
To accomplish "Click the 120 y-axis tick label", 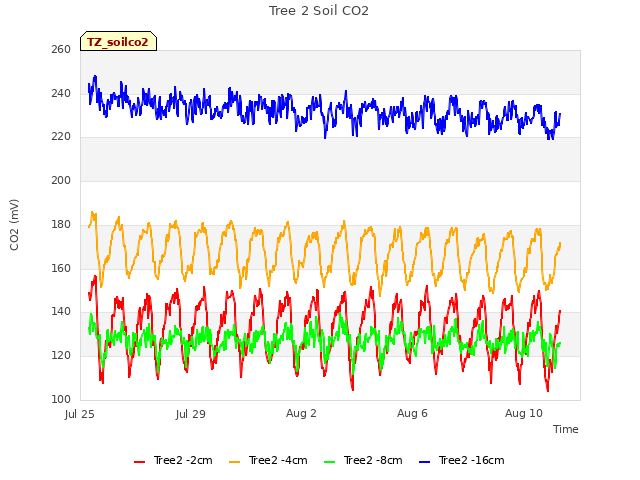I will (61, 356).
